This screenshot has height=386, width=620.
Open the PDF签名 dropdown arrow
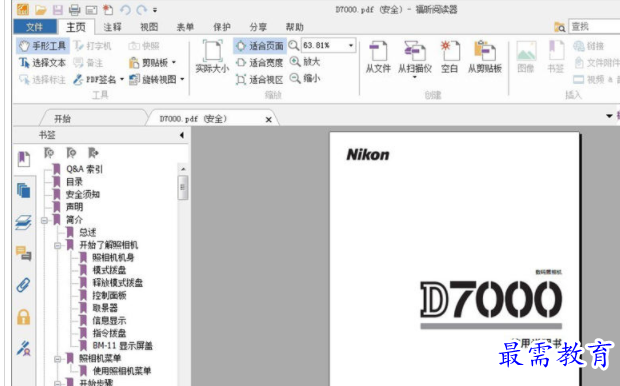pyautogui.click(x=122, y=79)
